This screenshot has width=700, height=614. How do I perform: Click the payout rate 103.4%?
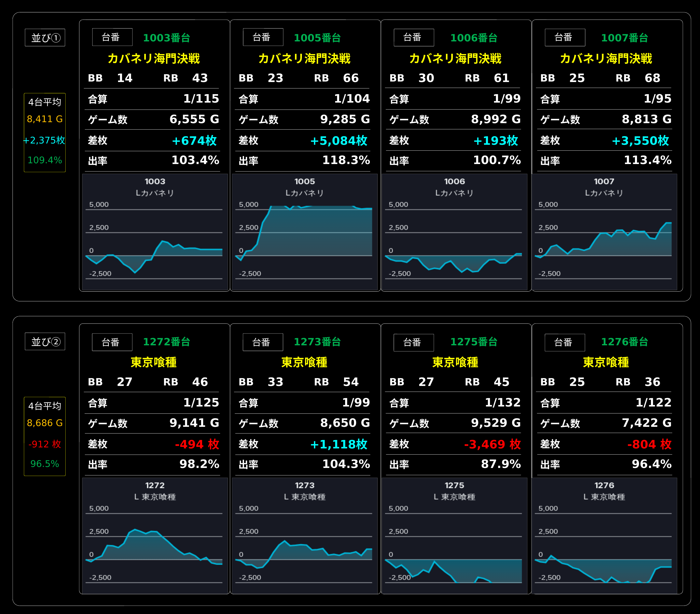pyautogui.click(x=195, y=160)
